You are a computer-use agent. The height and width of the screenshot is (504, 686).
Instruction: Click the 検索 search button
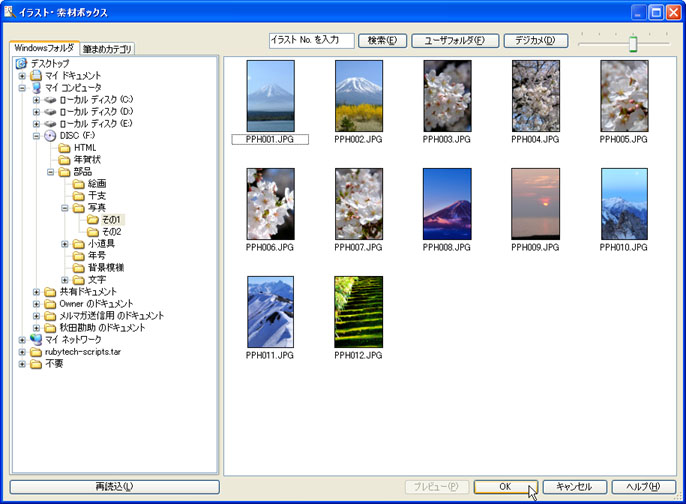click(x=381, y=41)
